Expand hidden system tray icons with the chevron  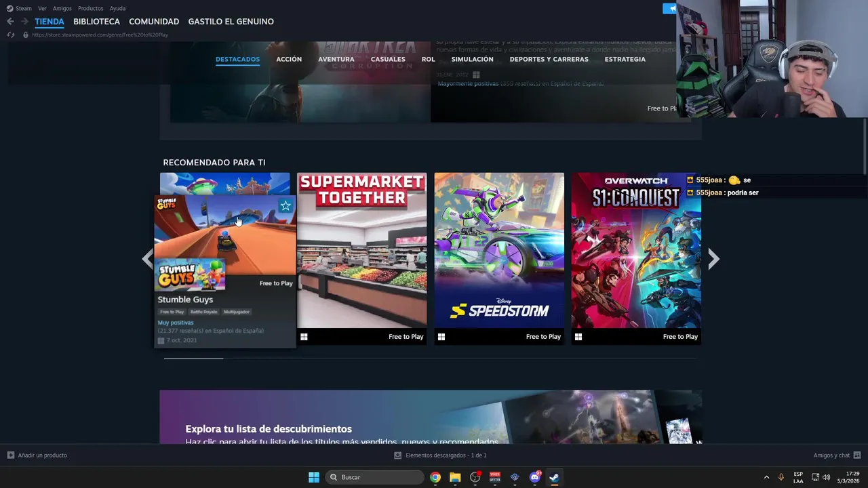(x=766, y=477)
